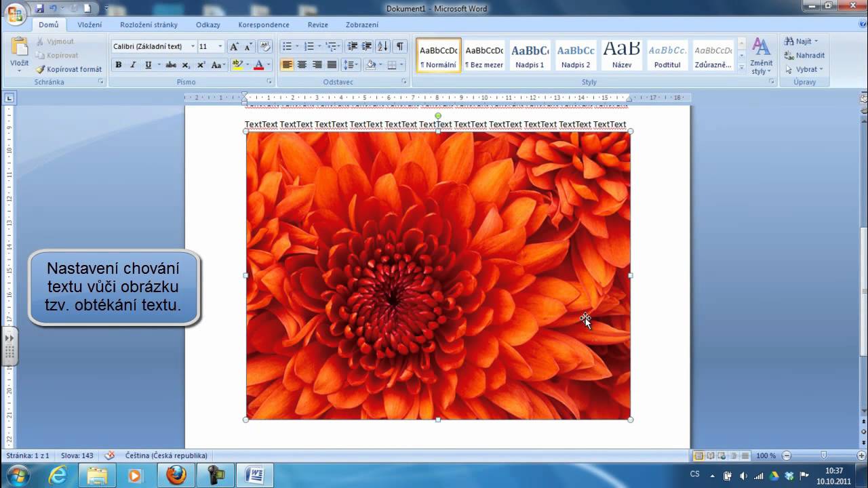The image size is (868, 488).
Task: Click the proofing errors status icon
Action: point(109,455)
